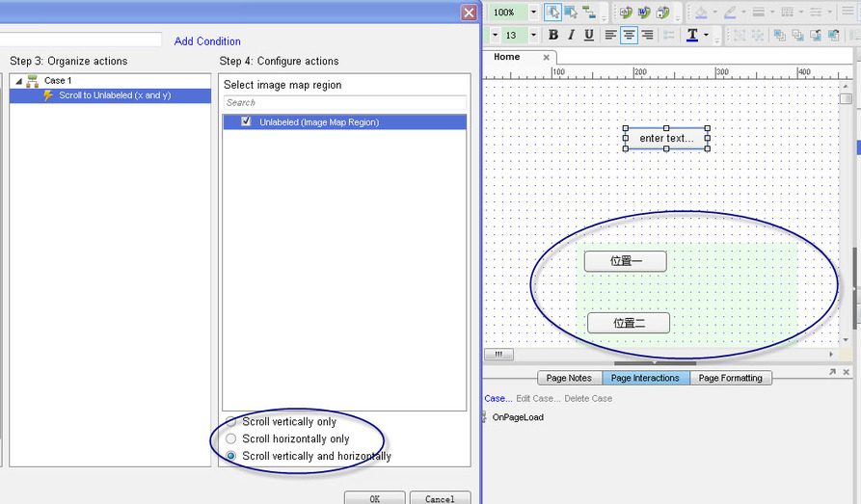Toggle bold text formatting
861x504 pixels.
(553, 35)
